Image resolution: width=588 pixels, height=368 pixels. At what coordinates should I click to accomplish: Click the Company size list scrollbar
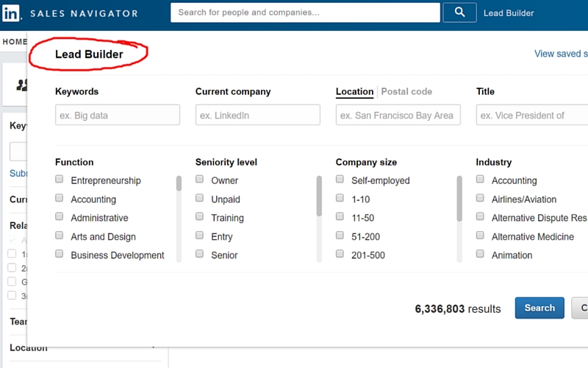click(459, 219)
